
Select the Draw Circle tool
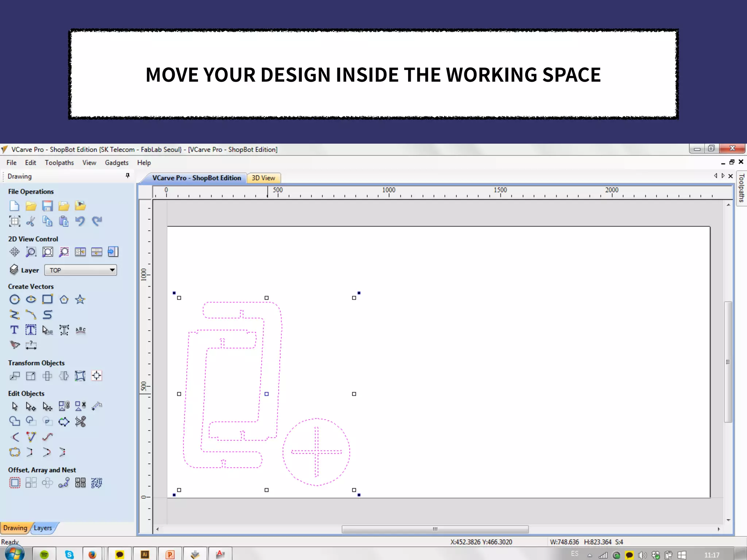(x=14, y=300)
